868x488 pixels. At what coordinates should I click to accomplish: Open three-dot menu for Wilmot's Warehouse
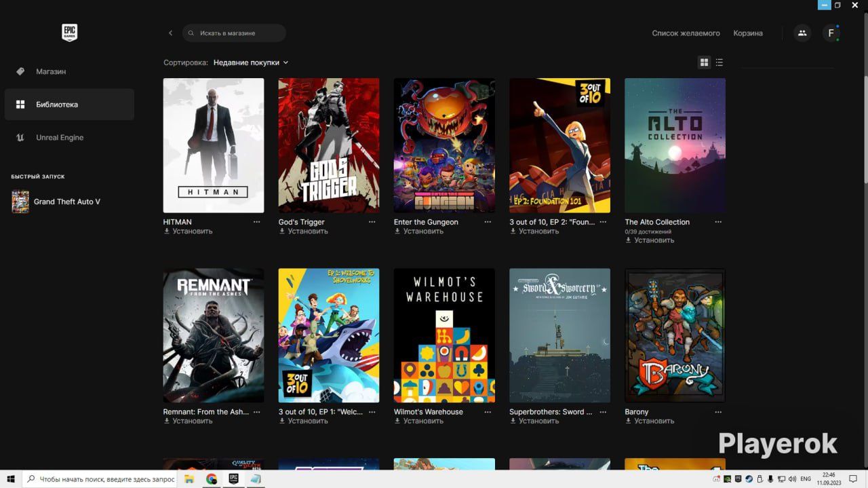tap(487, 412)
